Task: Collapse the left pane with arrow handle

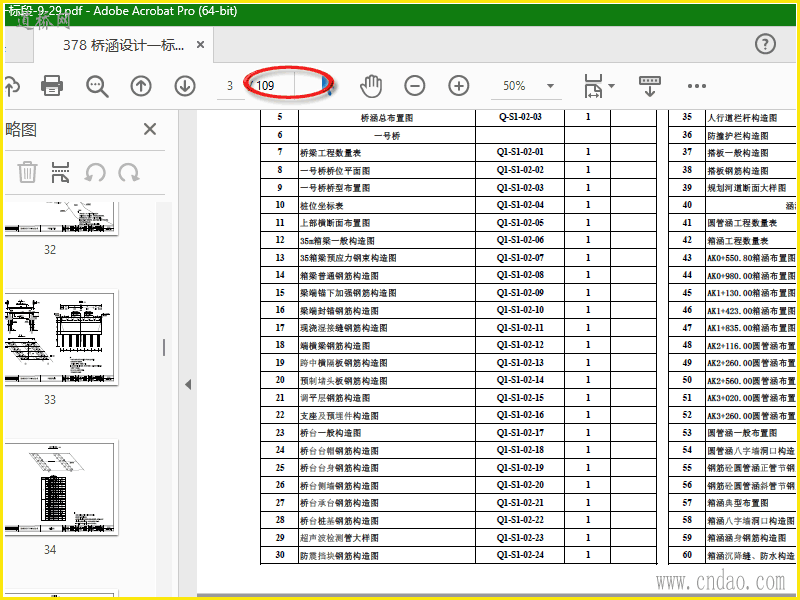Action: 188,384
